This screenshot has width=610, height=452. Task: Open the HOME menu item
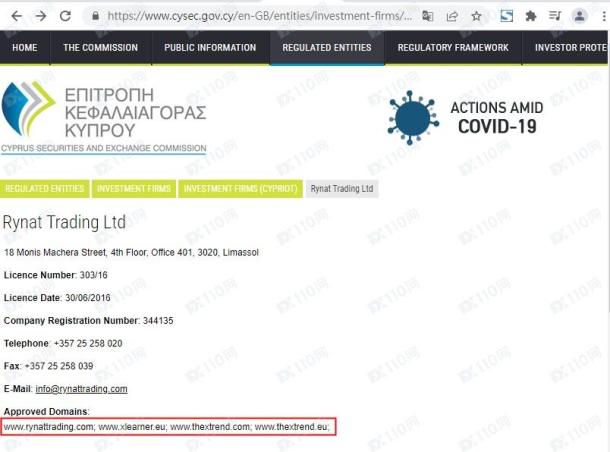point(25,47)
